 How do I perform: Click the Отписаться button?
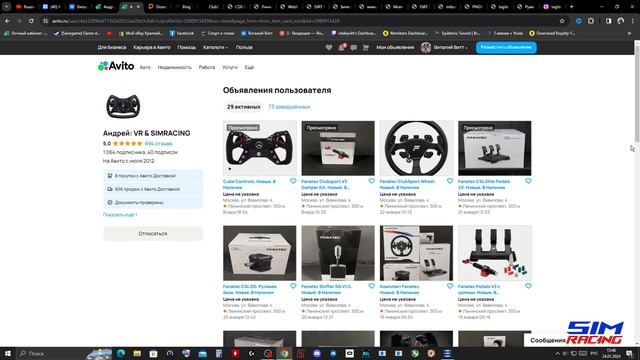153,233
